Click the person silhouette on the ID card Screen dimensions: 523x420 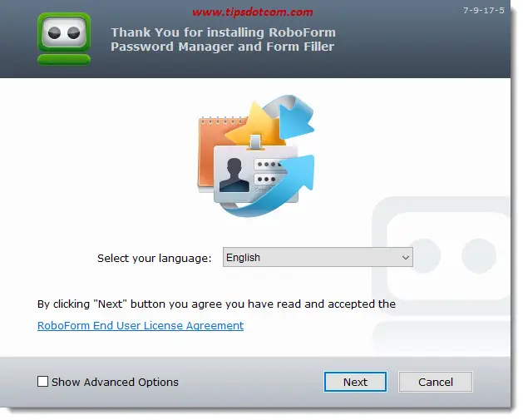(x=234, y=175)
